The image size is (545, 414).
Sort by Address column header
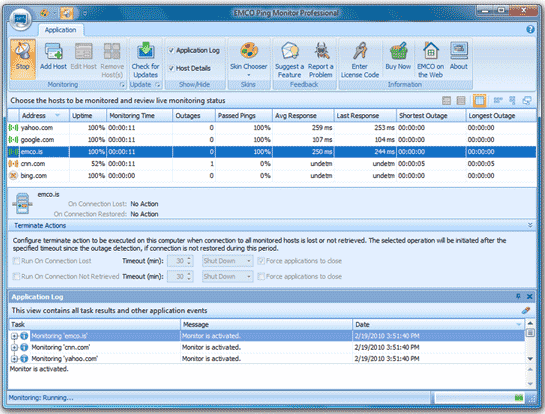(x=44, y=116)
